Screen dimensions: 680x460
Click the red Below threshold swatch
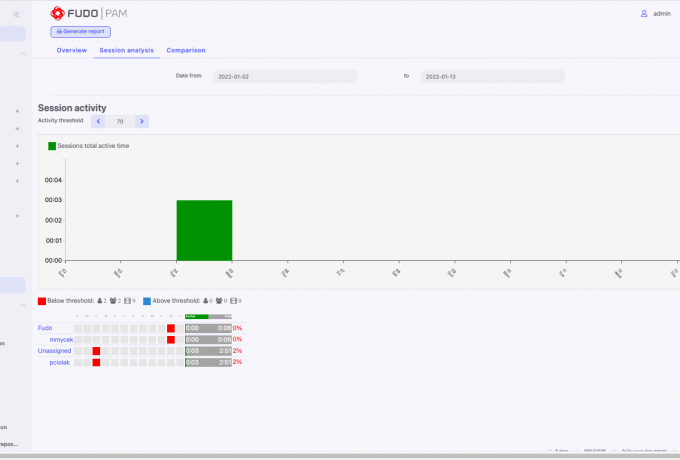[x=42, y=300]
